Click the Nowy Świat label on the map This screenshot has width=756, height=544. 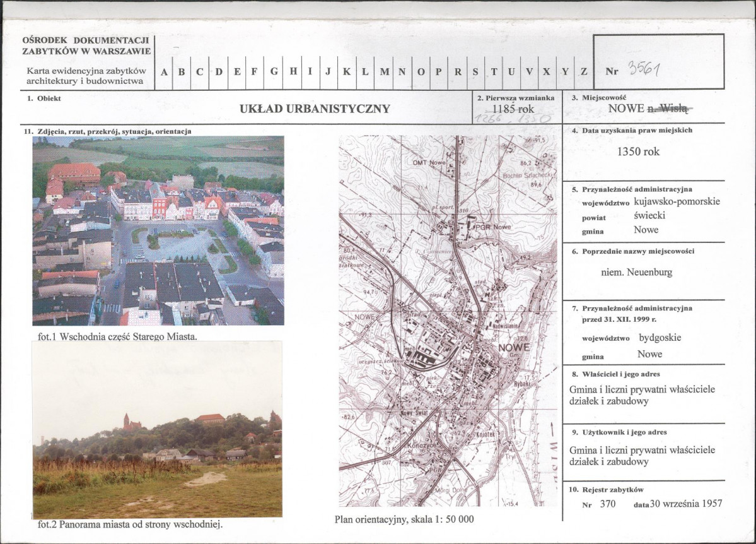coord(415,414)
